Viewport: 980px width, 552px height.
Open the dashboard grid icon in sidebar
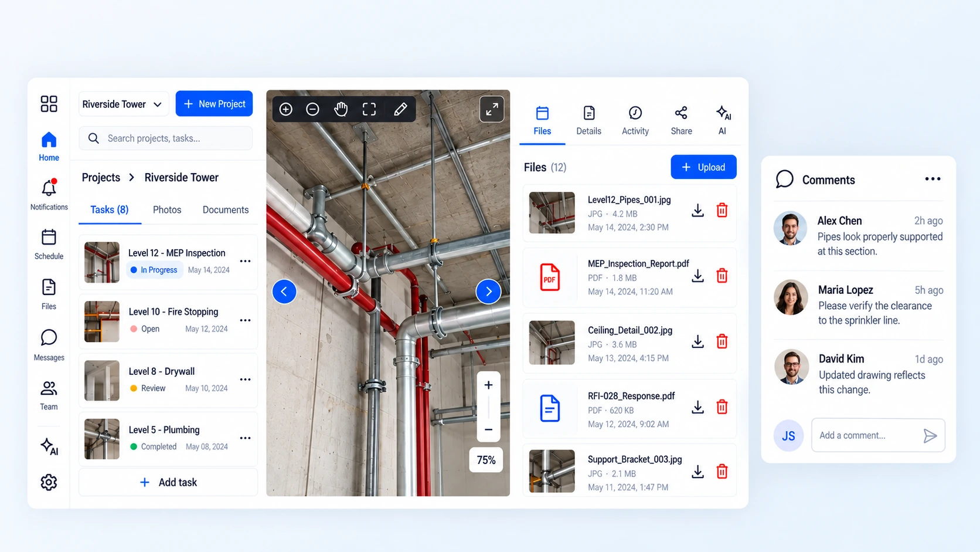click(x=49, y=104)
